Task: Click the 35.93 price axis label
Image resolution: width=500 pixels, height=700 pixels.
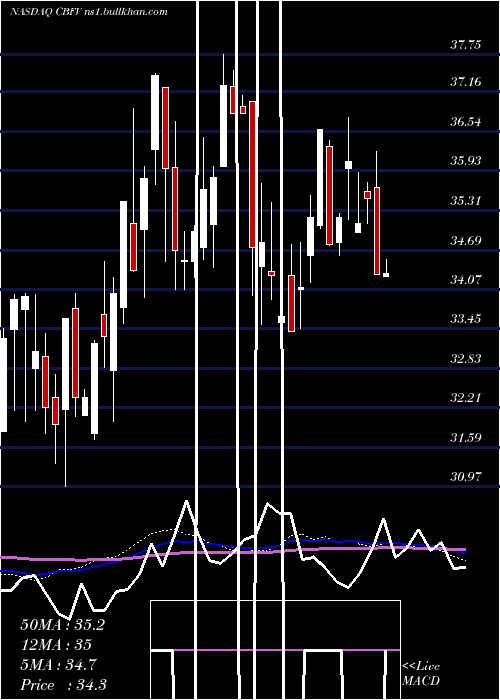Action: (x=466, y=161)
